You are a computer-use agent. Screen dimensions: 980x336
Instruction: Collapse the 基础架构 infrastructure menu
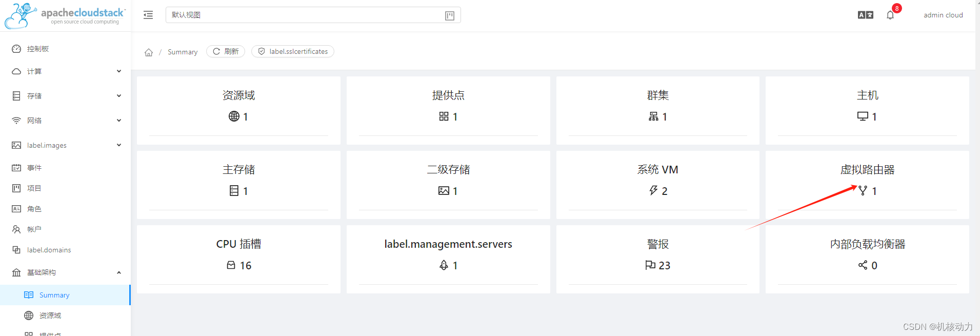[65, 272]
